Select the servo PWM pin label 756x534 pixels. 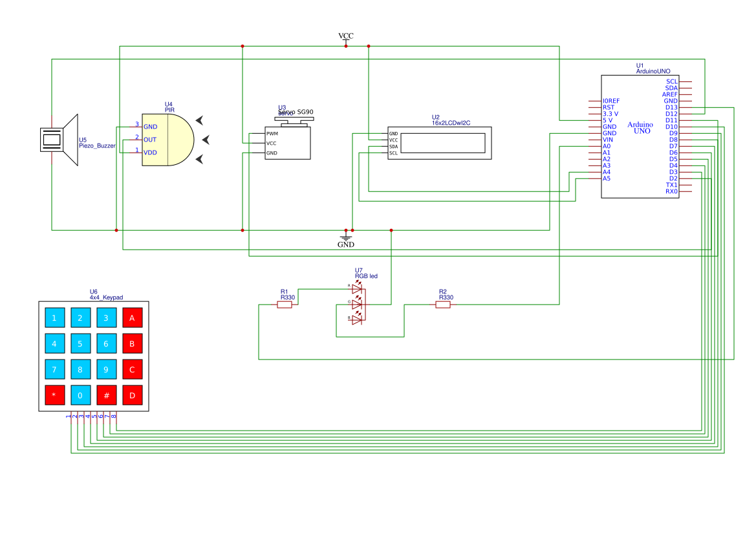pos(272,133)
